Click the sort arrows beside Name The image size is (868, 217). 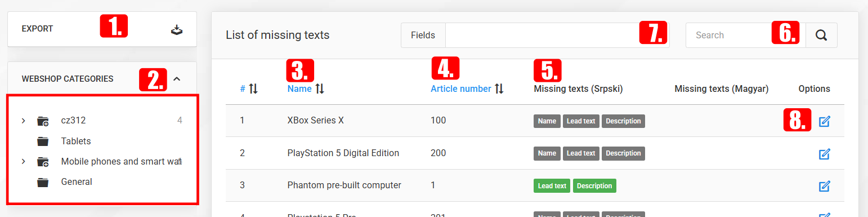pos(320,88)
